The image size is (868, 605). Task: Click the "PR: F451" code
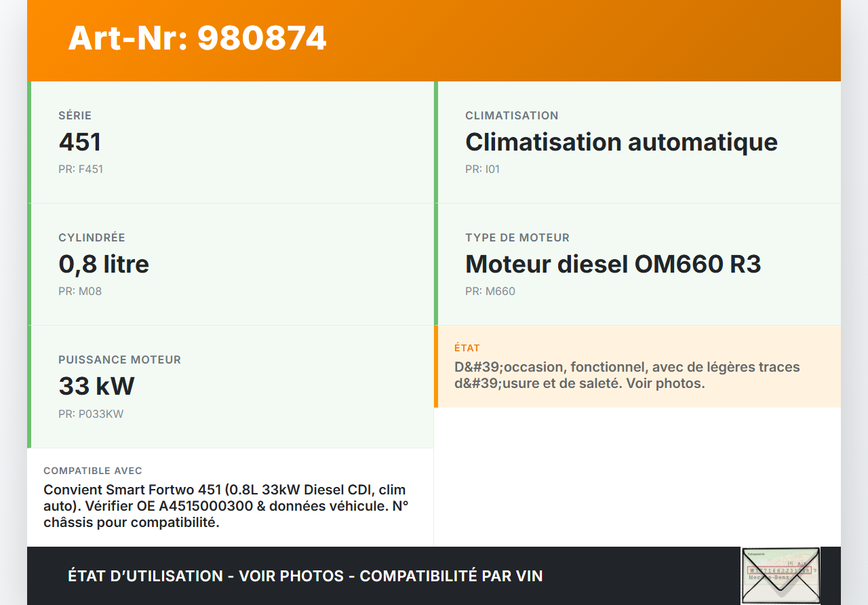(81, 169)
